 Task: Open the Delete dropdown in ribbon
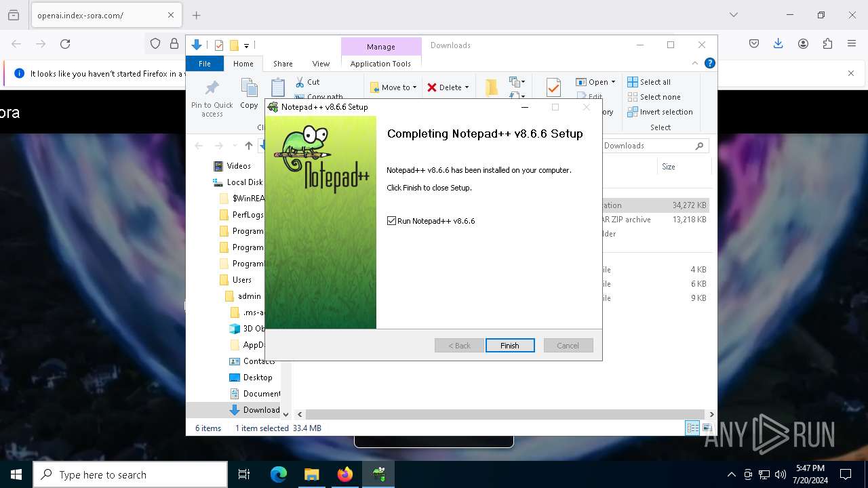click(448, 87)
